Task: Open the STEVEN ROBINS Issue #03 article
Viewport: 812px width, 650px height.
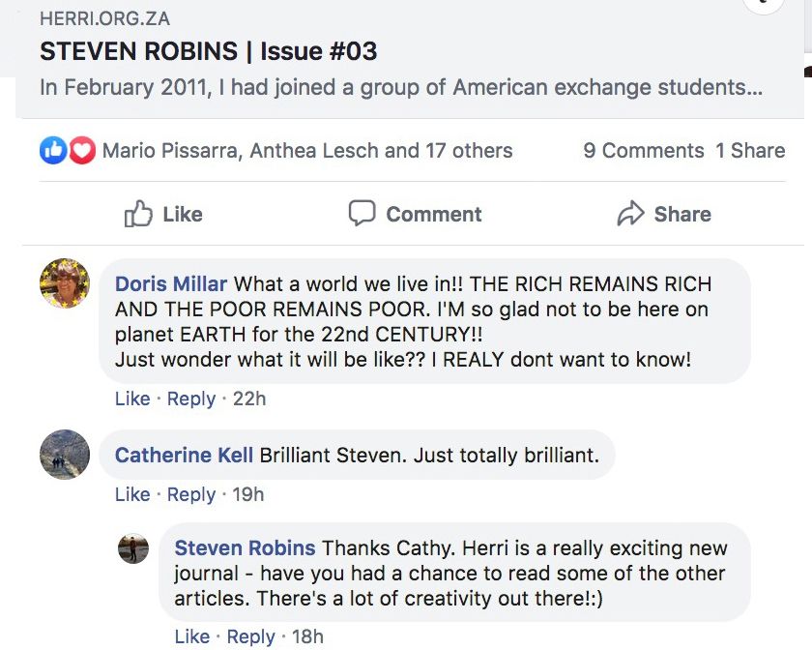Action: (208, 50)
